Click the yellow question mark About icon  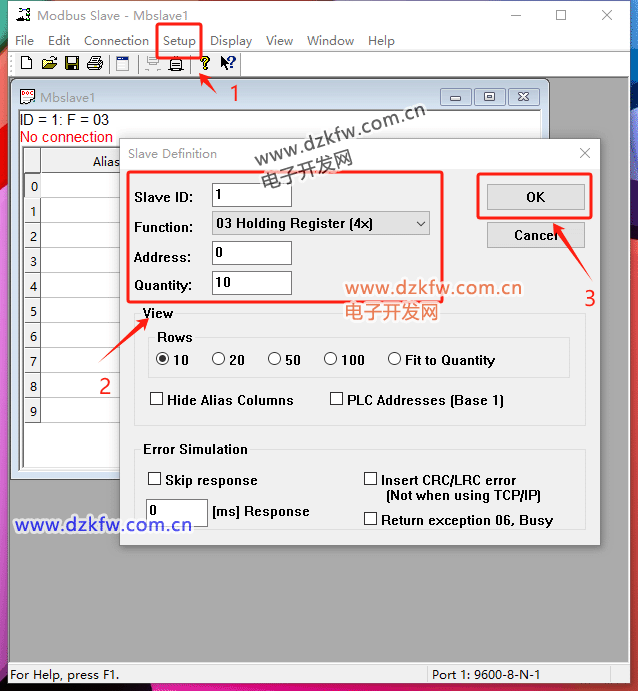click(x=205, y=64)
